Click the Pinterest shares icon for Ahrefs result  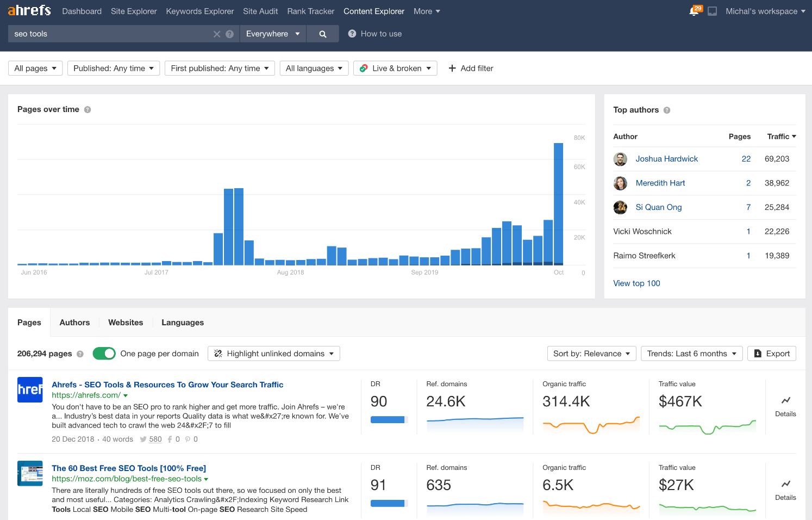188,439
